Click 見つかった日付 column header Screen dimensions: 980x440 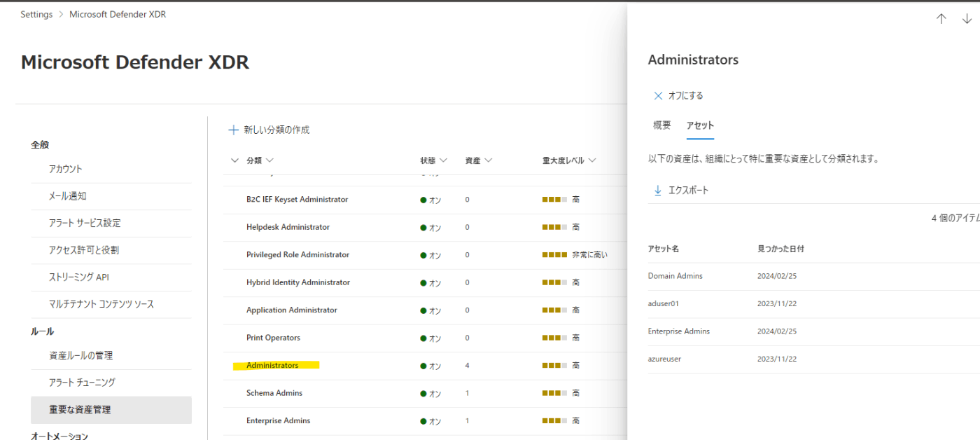coord(780,249)
